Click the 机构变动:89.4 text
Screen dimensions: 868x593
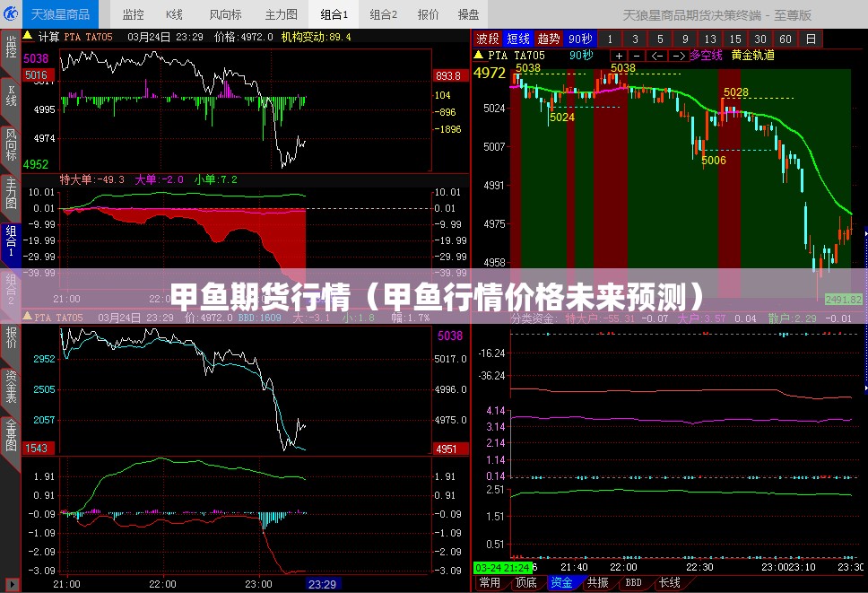point(317,37)
